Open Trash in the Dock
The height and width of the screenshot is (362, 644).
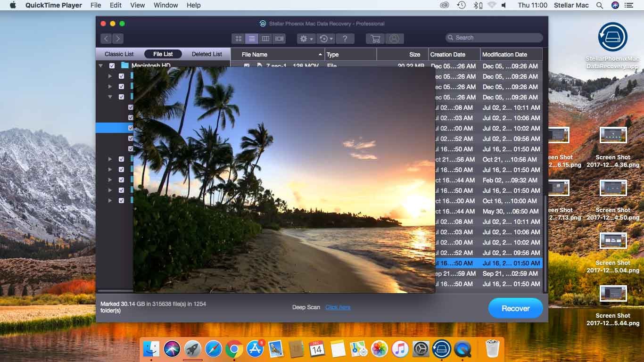[492, 349]
